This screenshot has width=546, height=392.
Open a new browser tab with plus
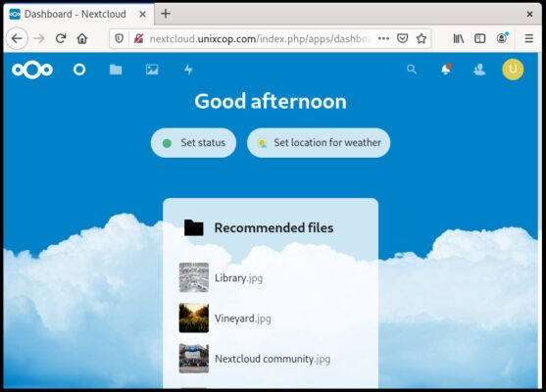(166, 14)
